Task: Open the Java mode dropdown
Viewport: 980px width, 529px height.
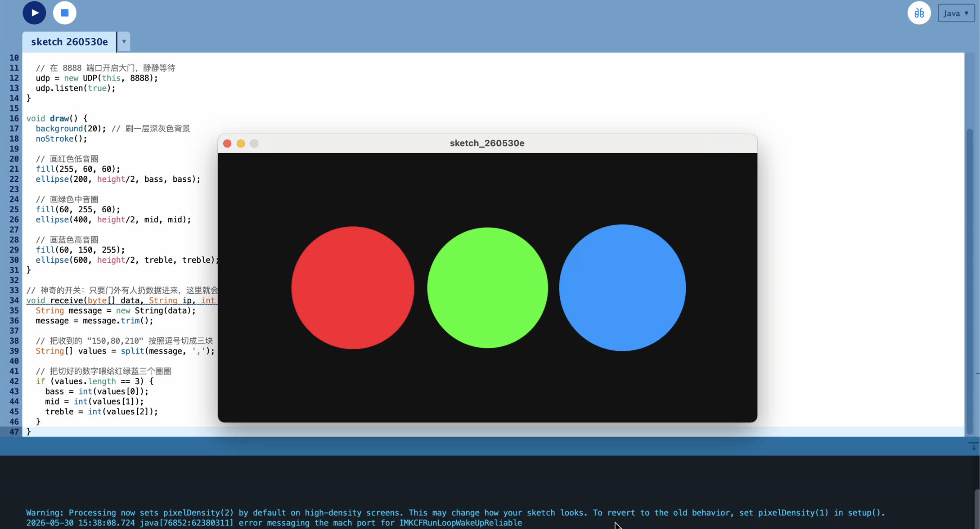Action: (x=956, y=13)
